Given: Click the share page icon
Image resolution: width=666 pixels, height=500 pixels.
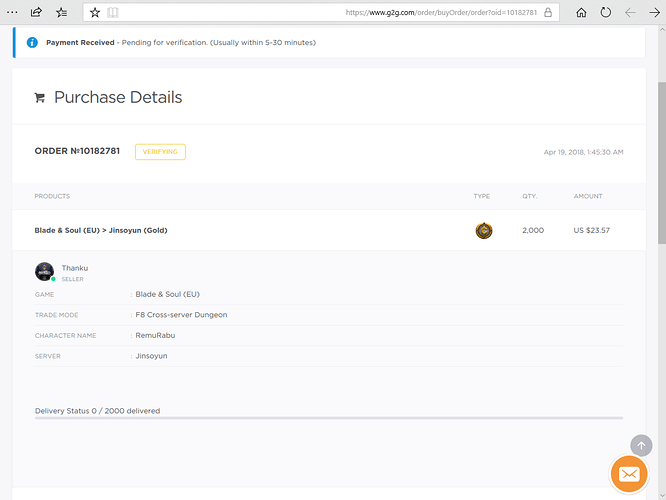Looking at the screenshot, I should click(37, 12).
